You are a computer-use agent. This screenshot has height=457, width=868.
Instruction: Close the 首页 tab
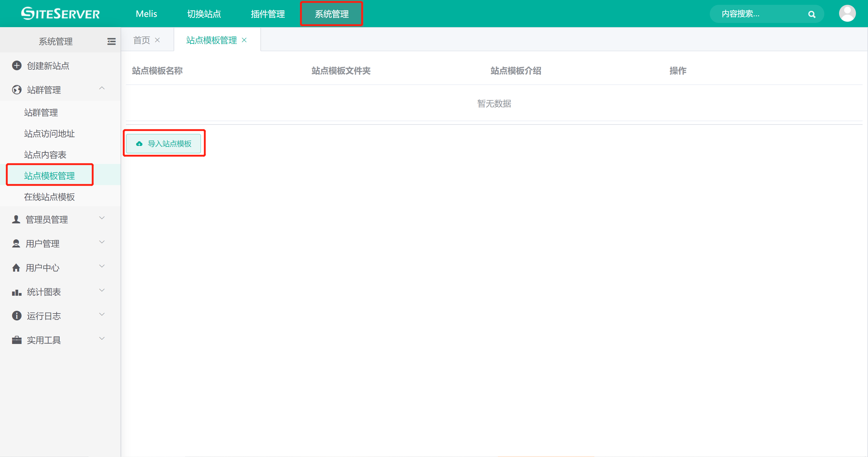coord(157,40)
